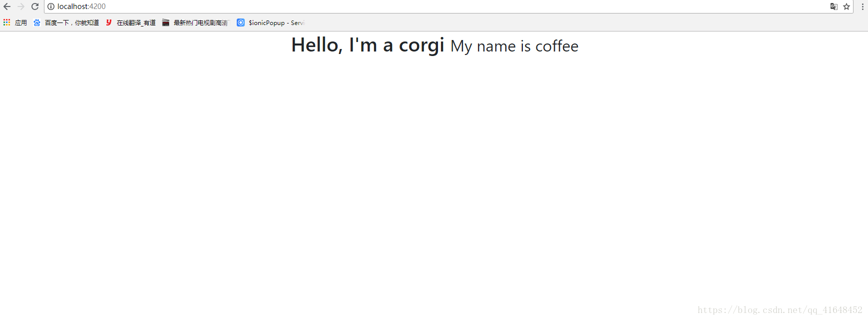Click the film clapperboard bookmark icon
This screenshot has height=320, width=868.
tap(166, 22)
